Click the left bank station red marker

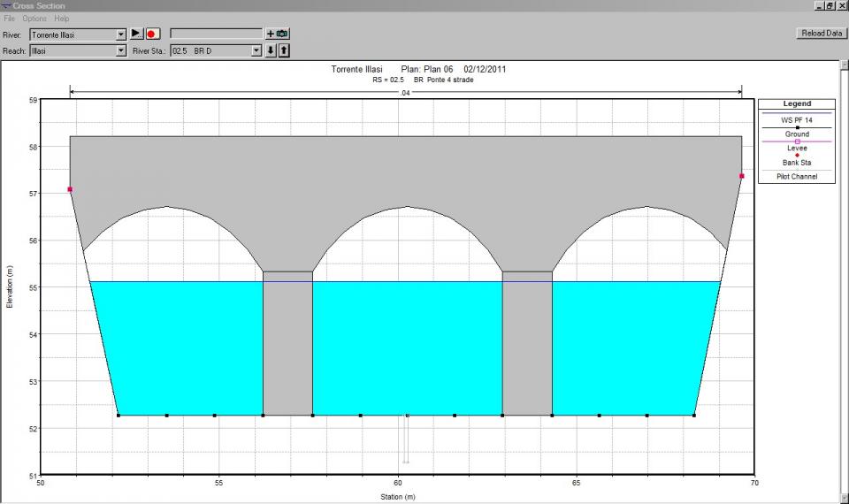[70, 189]
